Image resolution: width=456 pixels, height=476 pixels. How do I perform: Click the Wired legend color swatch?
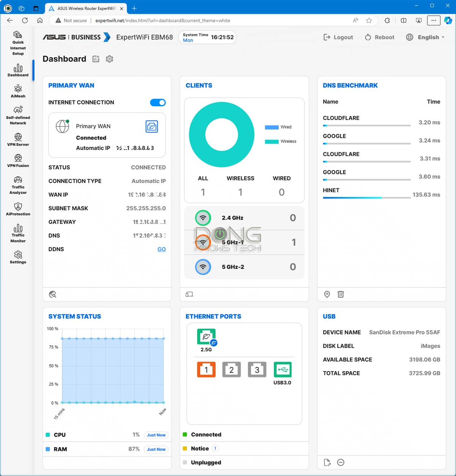coord(272,127)
